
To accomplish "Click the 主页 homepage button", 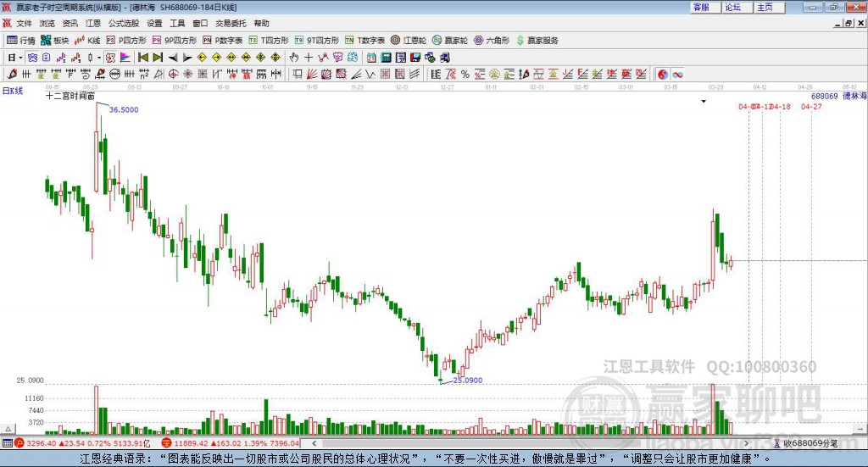I will pyautogui.click(x=769, y=7).
